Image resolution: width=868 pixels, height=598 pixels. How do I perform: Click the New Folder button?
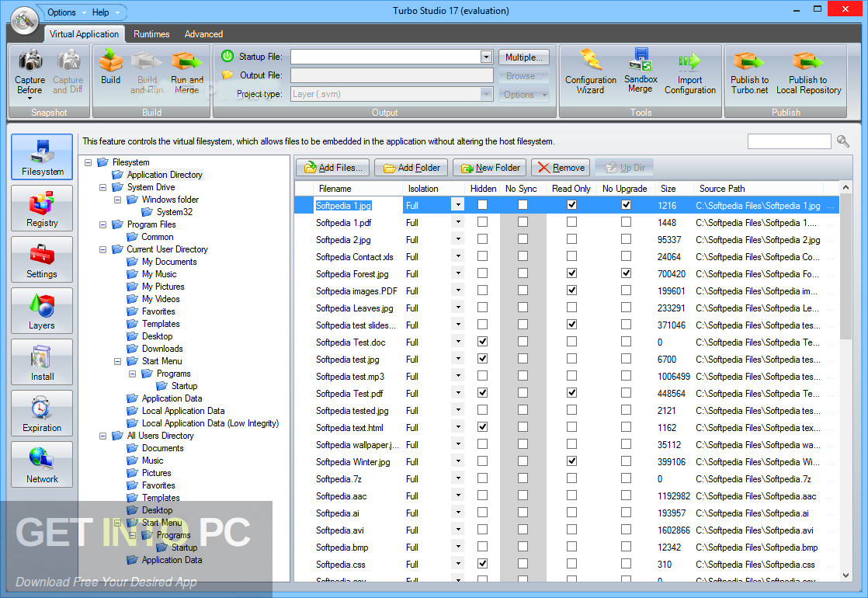click(x=489, y=167)
